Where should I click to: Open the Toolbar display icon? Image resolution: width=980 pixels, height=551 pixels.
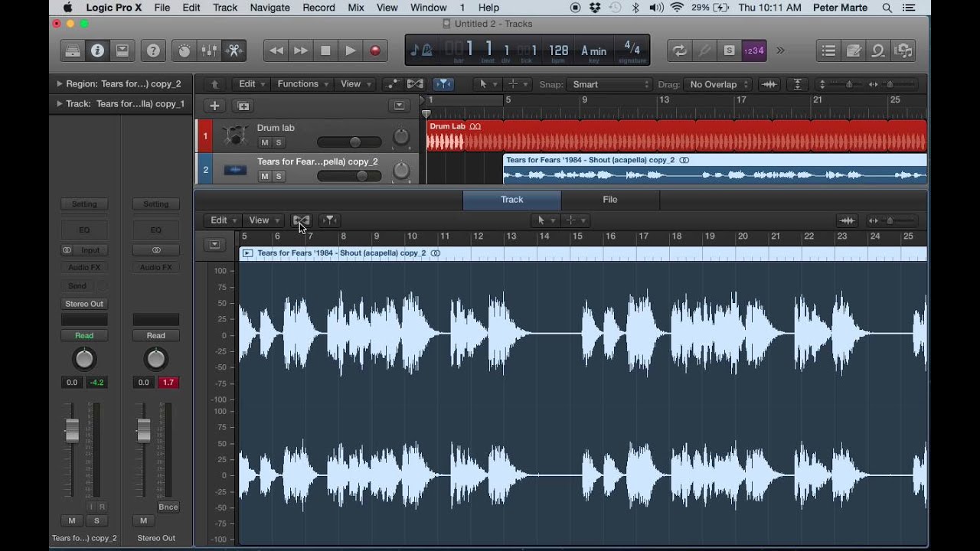click(x=122, y=51)
